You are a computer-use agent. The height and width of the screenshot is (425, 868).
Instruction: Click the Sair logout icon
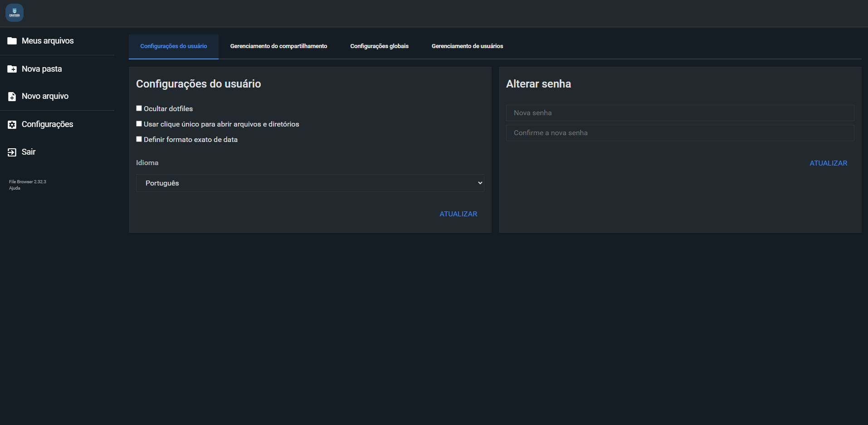pyautogui.click(x=12, y=152)
